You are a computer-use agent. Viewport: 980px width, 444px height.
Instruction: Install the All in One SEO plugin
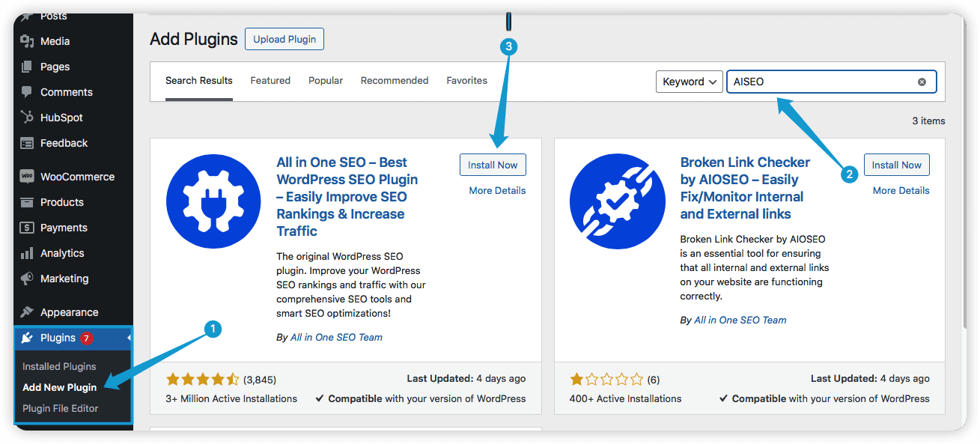point(493,165)
